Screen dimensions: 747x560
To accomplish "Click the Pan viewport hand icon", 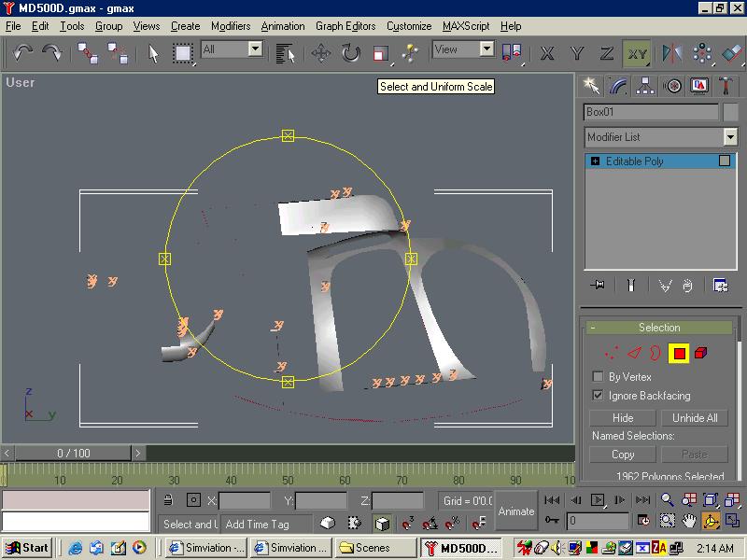I will 689,521.
